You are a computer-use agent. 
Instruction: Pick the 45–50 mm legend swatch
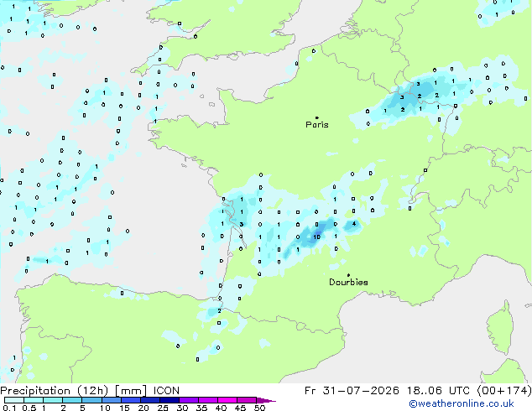[x=247, y=400]
